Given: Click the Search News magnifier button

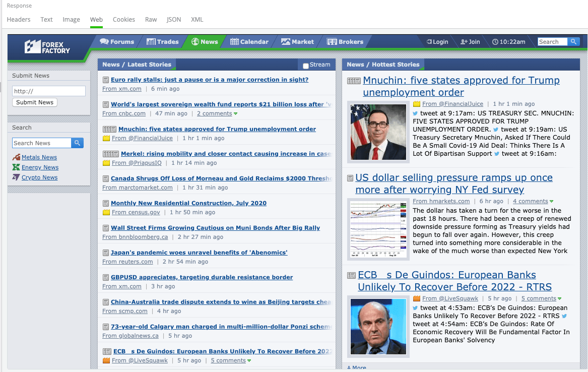Looking at the screenshot, I should pos(77,143).
